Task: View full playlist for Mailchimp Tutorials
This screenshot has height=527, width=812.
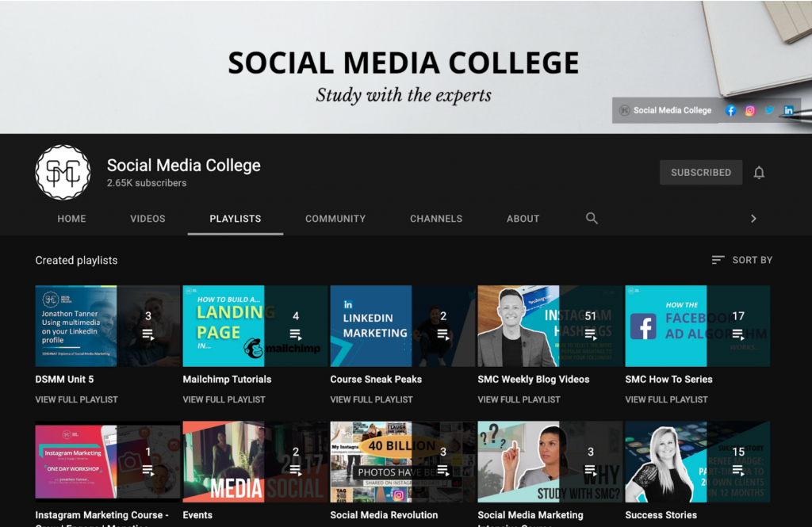Action: [224, 399]
